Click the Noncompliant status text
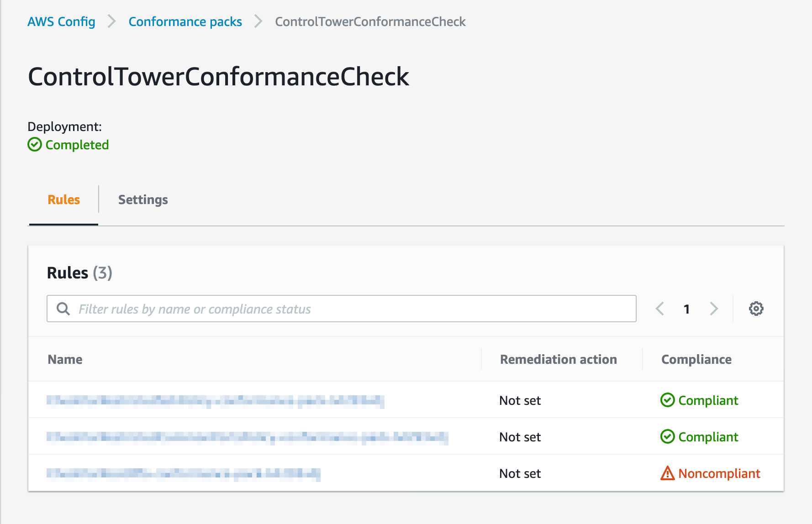Image resolution: width=812 pixels, height=524 pixels. [719, 473]
